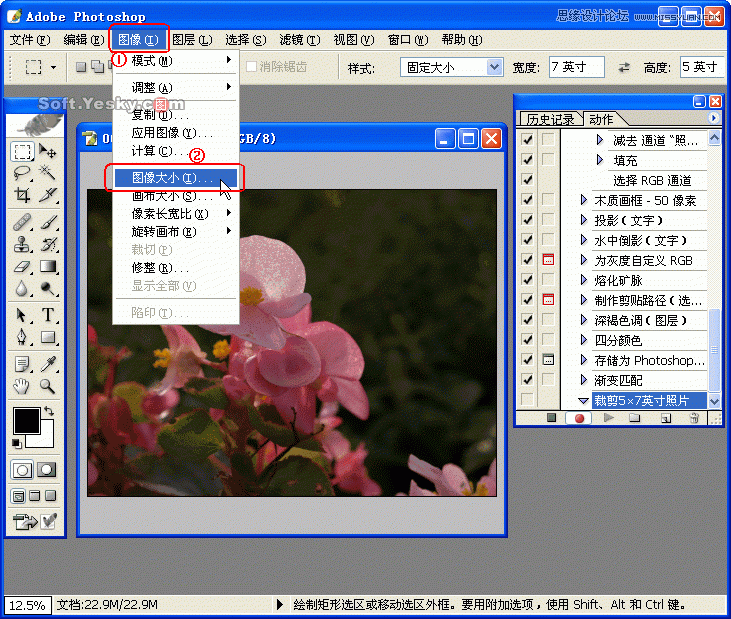
Task: Jump to ImageReady icon
Action: click(24, 522)
